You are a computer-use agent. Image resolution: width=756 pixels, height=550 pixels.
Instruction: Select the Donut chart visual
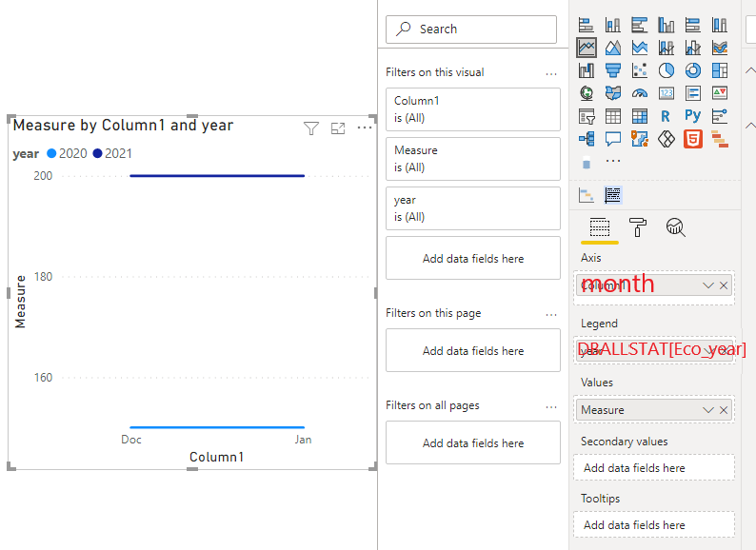(x=693, y=70)
